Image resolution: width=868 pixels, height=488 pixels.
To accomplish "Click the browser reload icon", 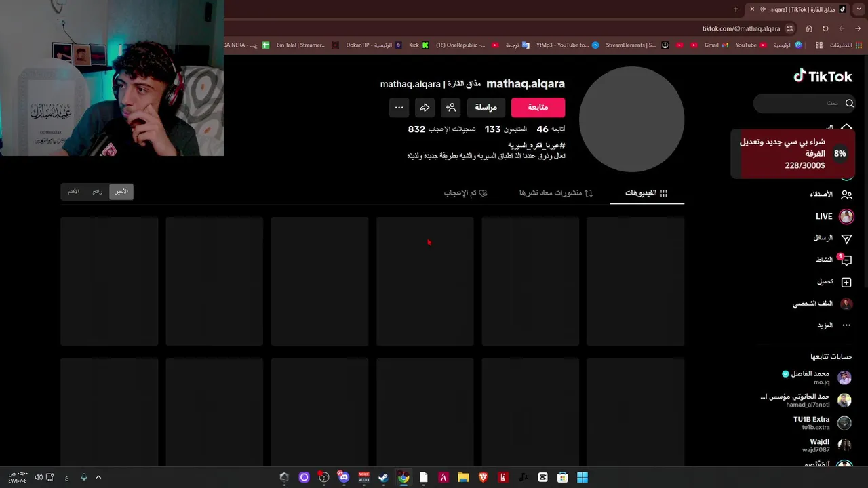I will (x=825, y=28).
